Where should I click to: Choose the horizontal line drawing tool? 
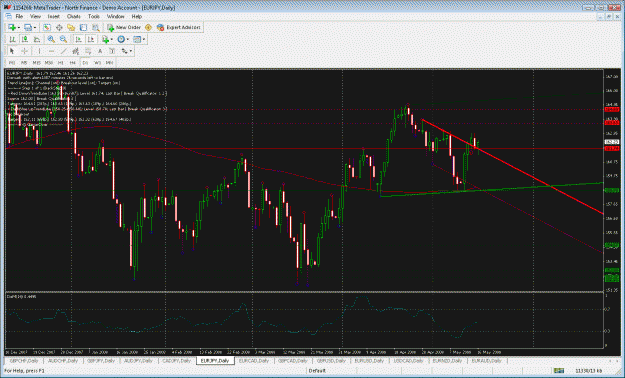[51, 51]
